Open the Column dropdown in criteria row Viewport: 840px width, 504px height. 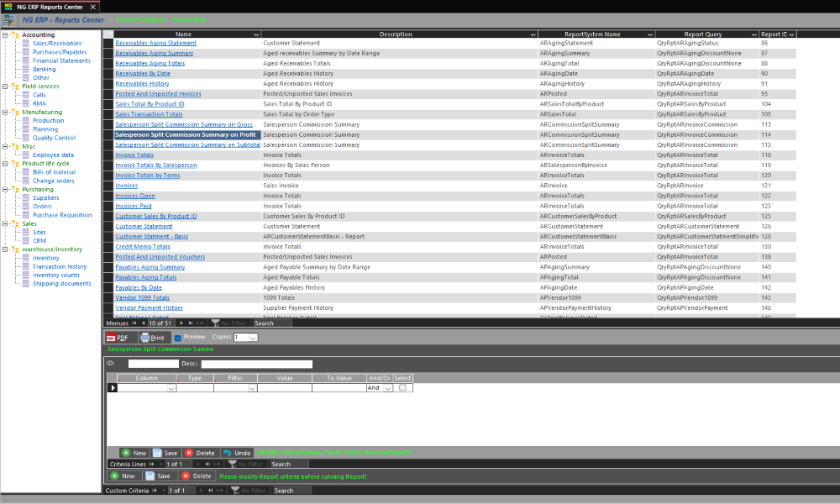[x=171, y=389]
